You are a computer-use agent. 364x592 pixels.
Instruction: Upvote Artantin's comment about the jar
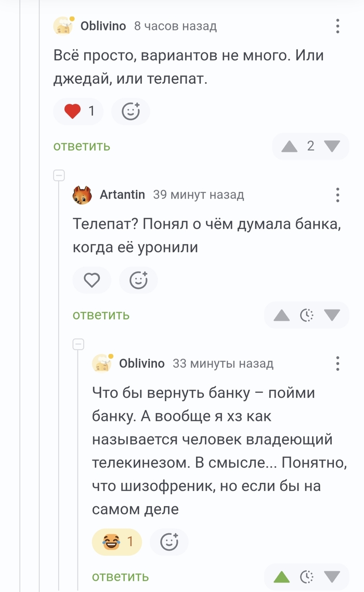click(x=281, y=315)
